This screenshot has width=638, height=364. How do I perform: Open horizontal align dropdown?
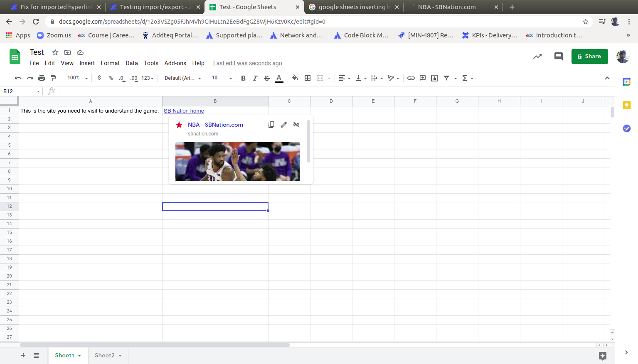tap(345, 78)
